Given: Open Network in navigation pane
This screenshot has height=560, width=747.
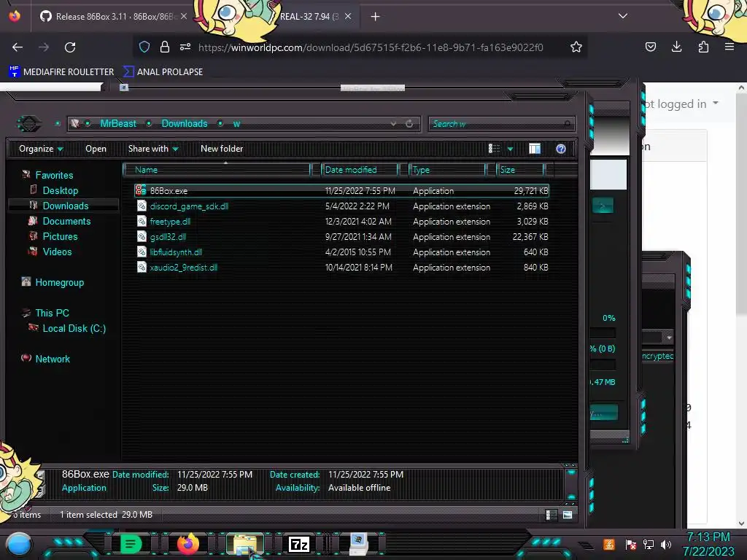Looking at the screenshot, I should coord(53,359).
